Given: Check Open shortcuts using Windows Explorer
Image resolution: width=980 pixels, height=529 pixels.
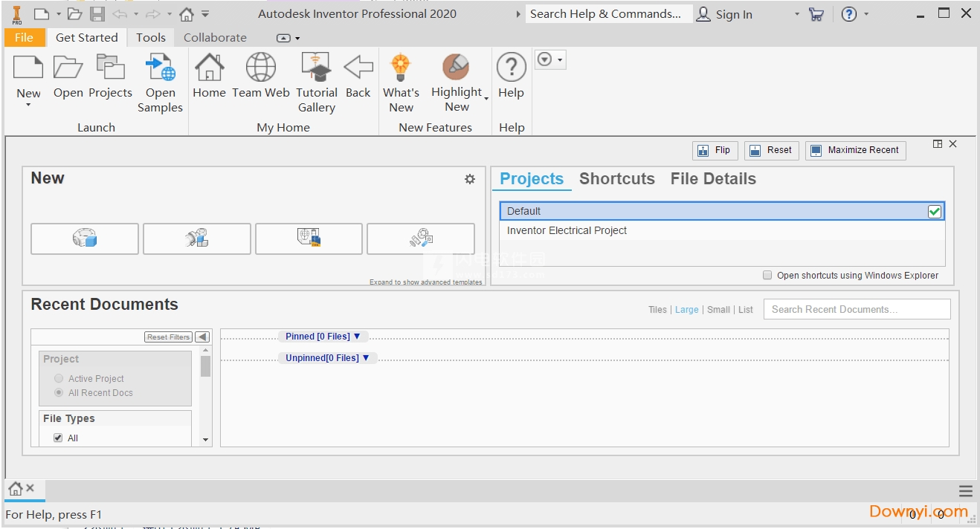Looking at the screenshot, I should pyautogui.click(x=767, y=275).
